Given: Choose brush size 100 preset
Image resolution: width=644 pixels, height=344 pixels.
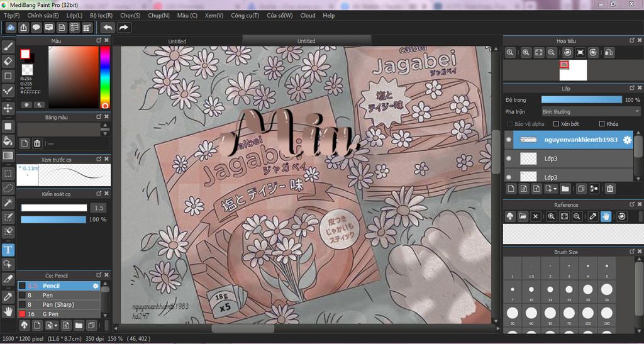Looking at the screenshot, I should [x=588, y=314].
